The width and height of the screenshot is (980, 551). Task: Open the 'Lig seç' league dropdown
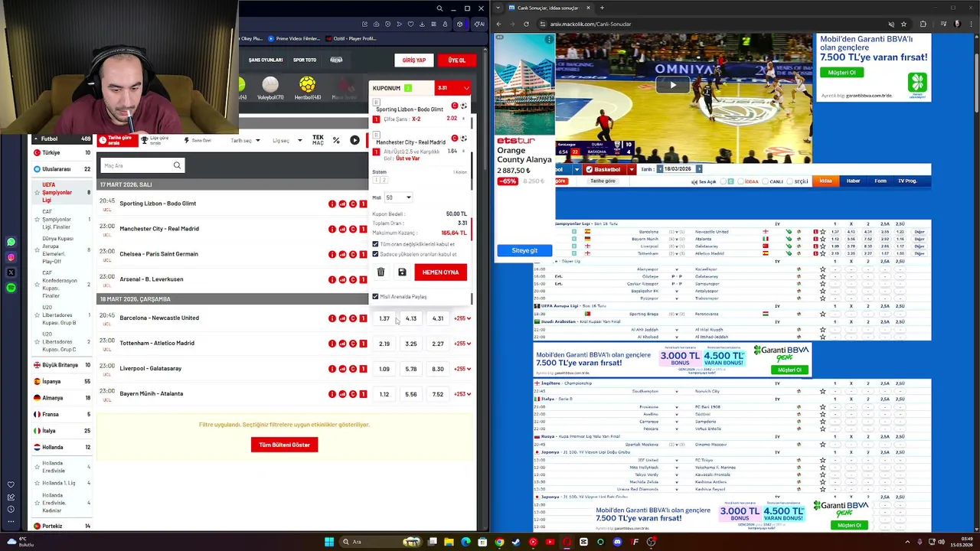coord(286,141)
